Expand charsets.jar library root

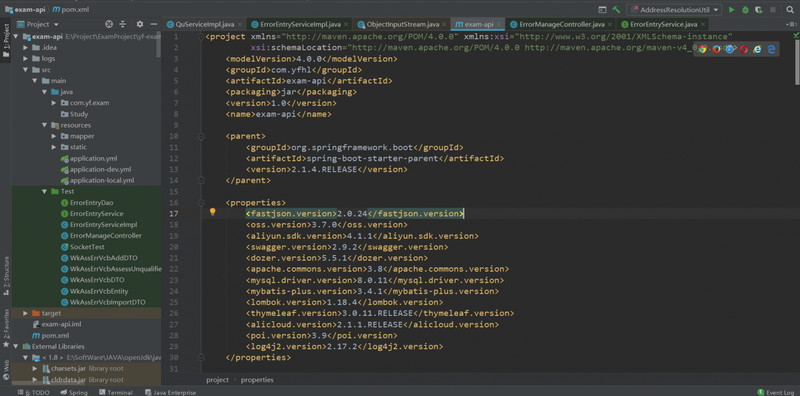[35, 368]
